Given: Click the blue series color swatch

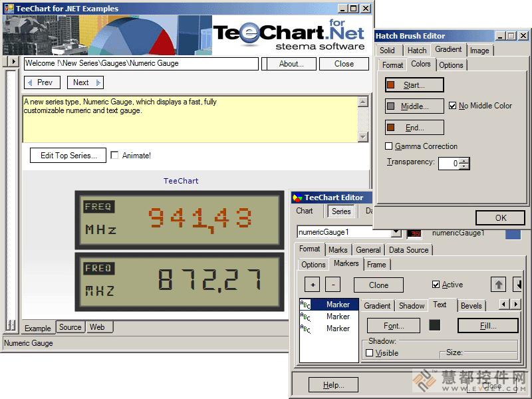Looking at the screenshot, I should point(513,235).
